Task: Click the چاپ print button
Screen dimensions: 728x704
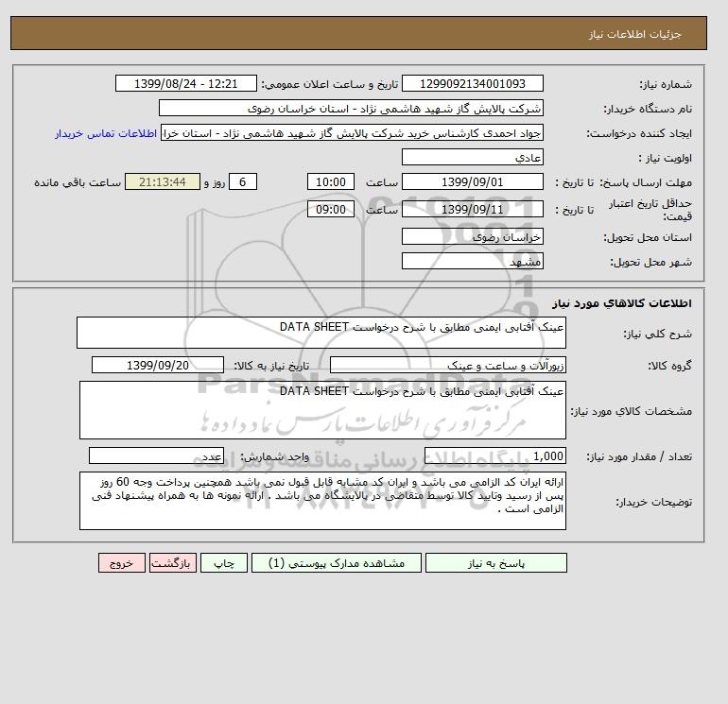Action: (x=224, y=563)
